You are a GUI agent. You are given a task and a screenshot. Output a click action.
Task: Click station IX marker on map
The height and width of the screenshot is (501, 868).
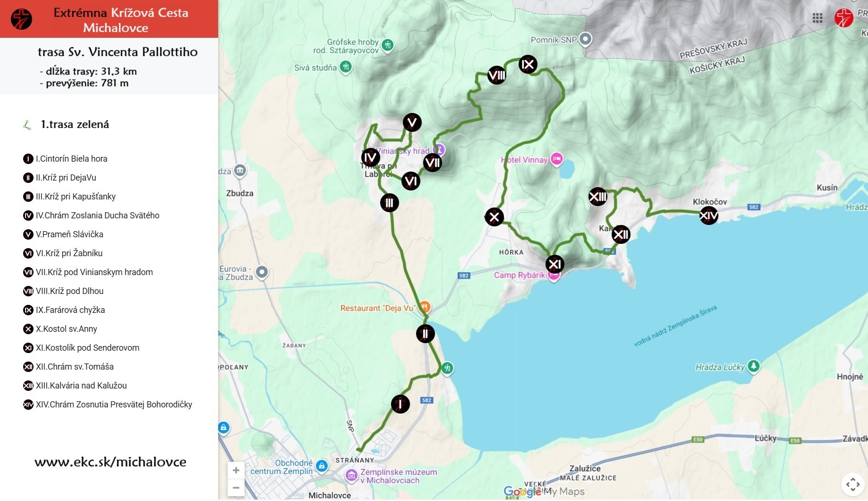click(528, 64)
